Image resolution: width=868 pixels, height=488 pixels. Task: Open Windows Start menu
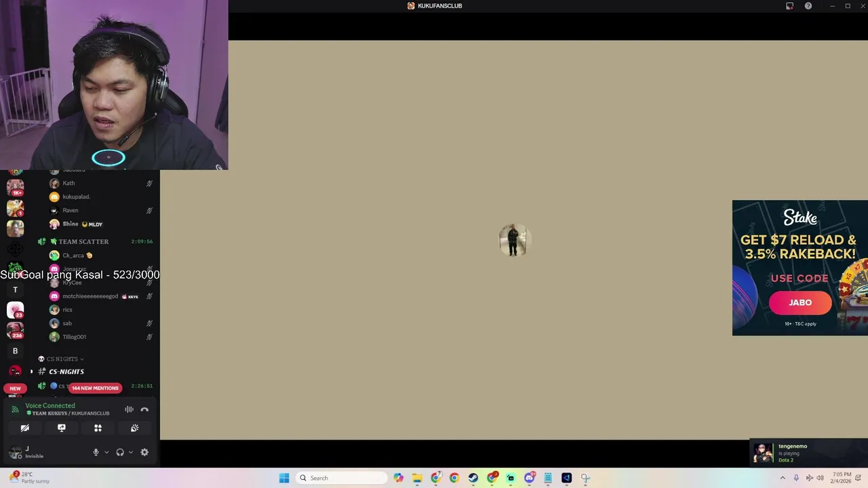284,478
